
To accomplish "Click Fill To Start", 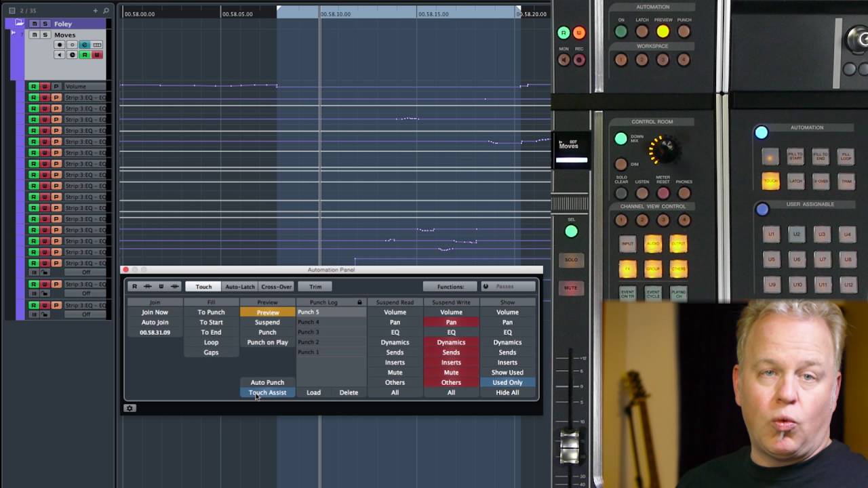I will tap(211, 323).
